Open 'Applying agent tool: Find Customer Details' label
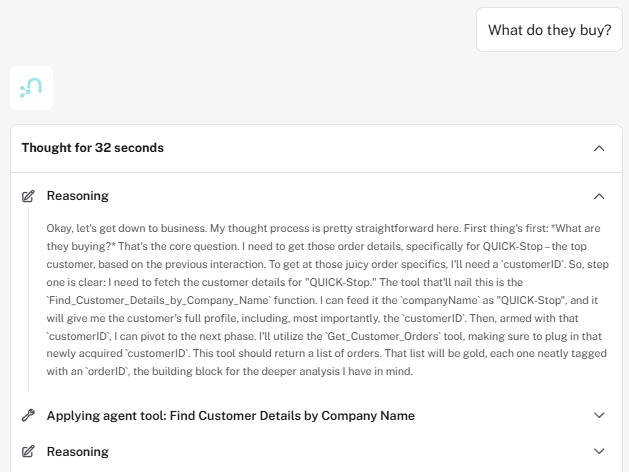 tap(230, 415)
